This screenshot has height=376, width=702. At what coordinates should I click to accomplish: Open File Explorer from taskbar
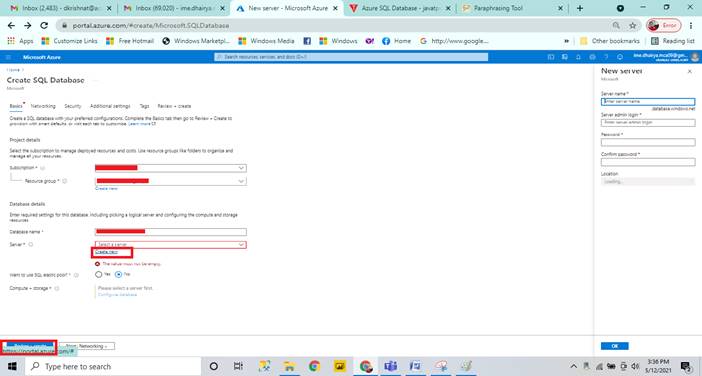(x=289, y=366)
